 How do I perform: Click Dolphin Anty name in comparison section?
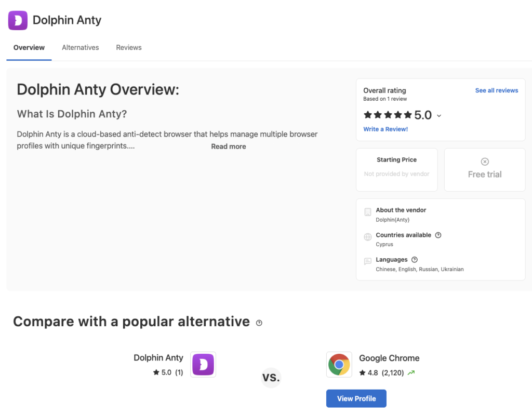pos(158,358)
